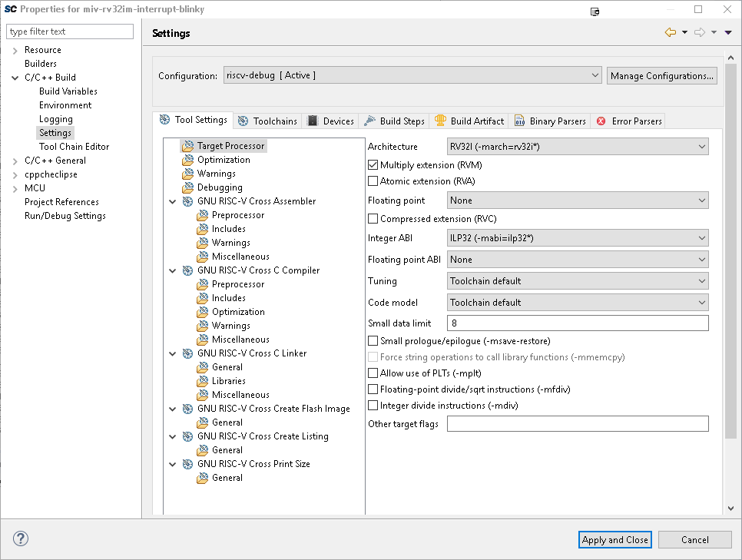Image resolution: width=742 pixels, height=560 pixels.
Task: Open the Architecture dropdown
Action: click(578, 147)
